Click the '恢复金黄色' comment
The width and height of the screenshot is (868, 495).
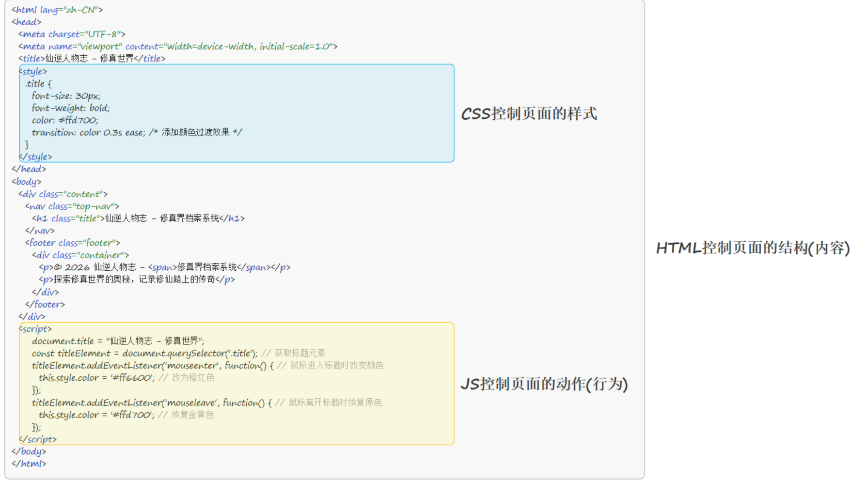click(186, 415)
